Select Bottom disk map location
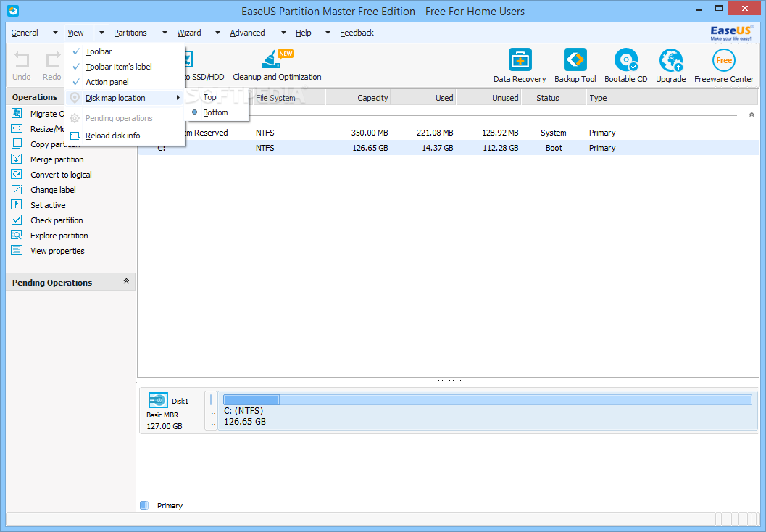 pos(217,112)
